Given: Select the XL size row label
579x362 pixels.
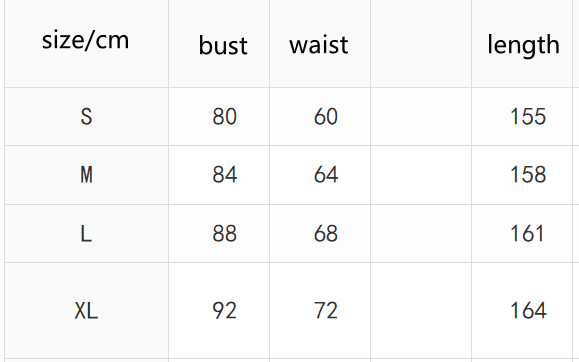Looking at the screenshot, I should click(86, 311).
